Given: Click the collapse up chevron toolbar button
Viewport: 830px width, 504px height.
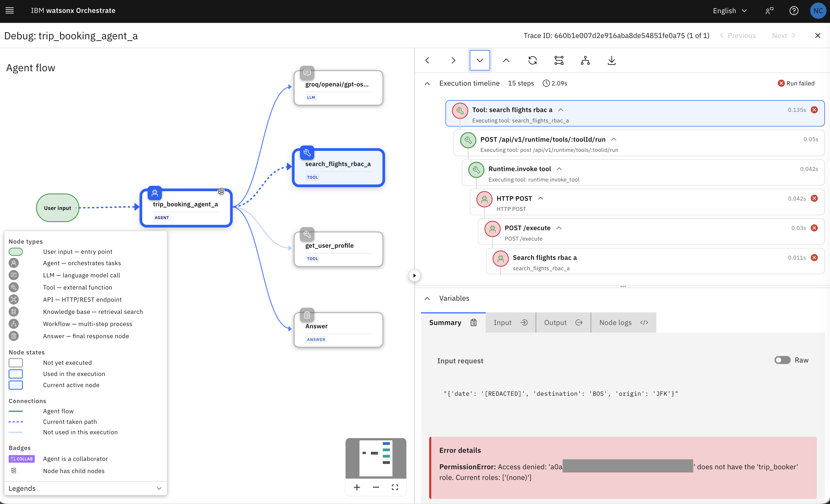Looking at the screenshot, I should (506, 60).
